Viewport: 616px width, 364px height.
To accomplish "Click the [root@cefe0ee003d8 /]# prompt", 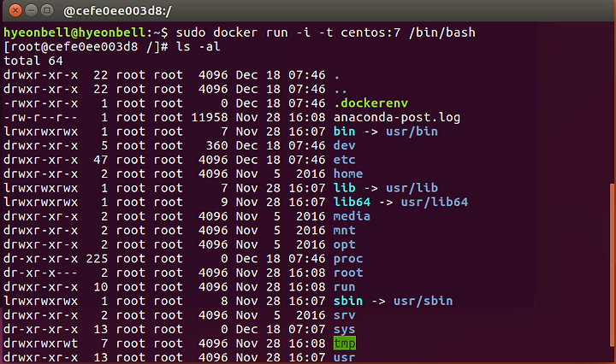I will 86,47.
